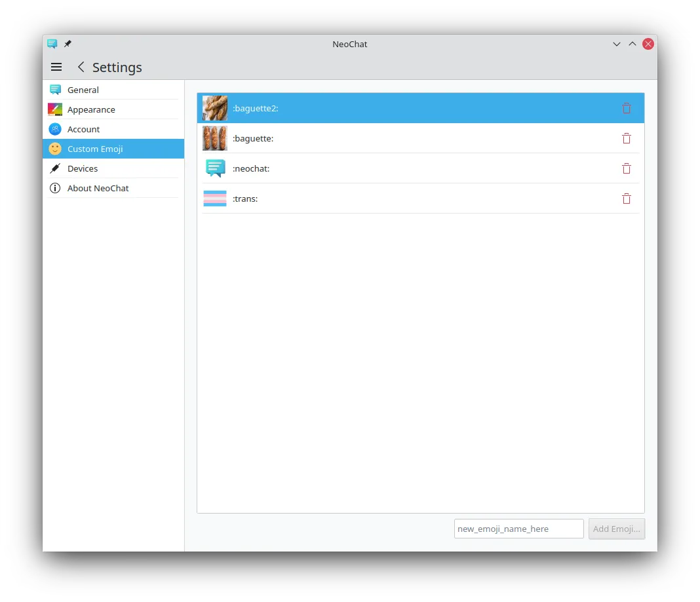Screen dimensions: 700x602
Task: Select the :baguette2: text label
Action: click(x=256, y=109)
